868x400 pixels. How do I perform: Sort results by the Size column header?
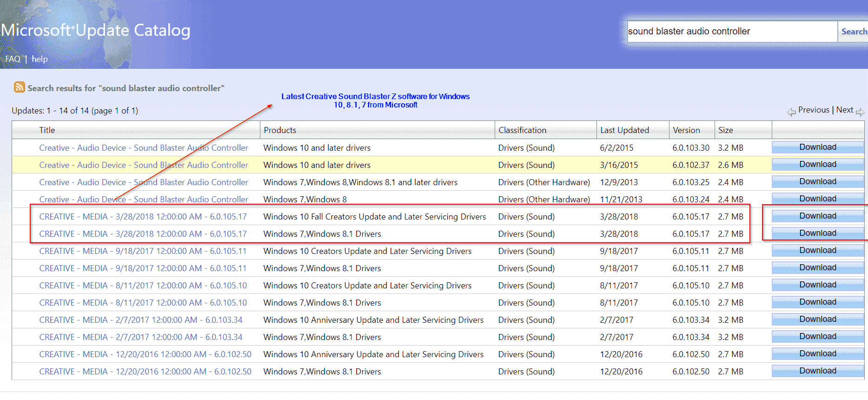pyautogui.click(x=725, y=130)
